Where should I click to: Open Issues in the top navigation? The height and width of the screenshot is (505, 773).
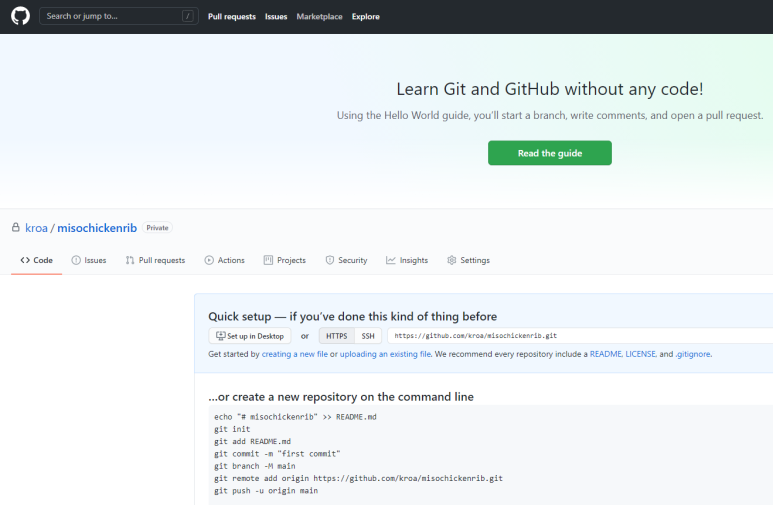tap(276, 16)
